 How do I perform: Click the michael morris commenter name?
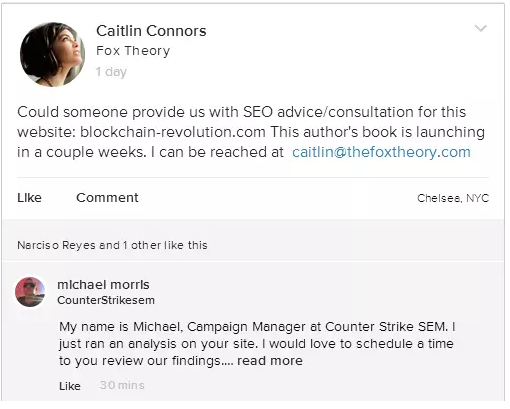(103, 285)
